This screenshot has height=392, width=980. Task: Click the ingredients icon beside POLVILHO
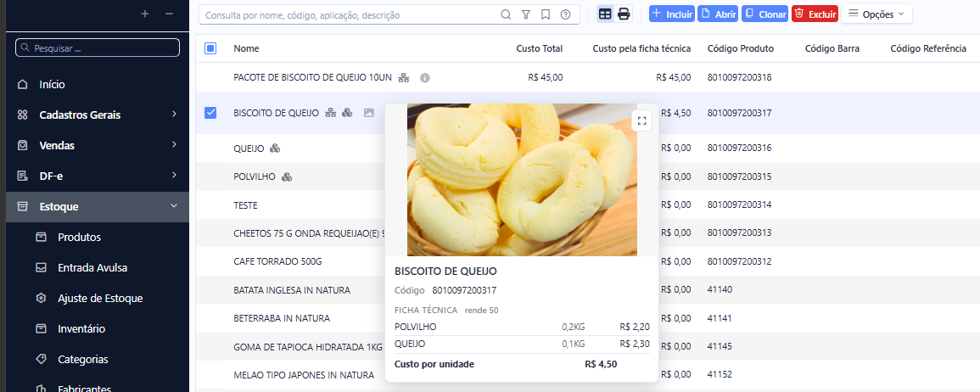(x=287, y=177)
